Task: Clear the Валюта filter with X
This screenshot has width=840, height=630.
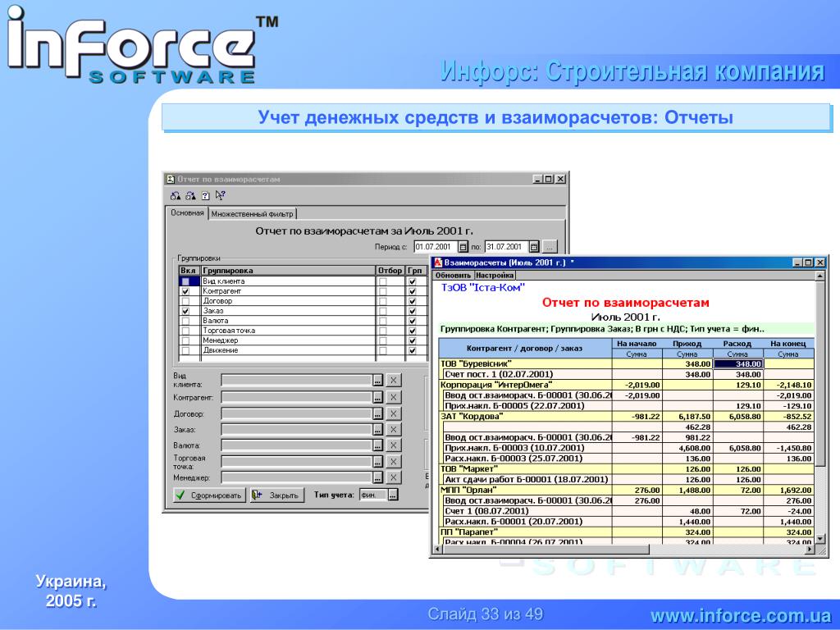Action: tap(393, 445)
